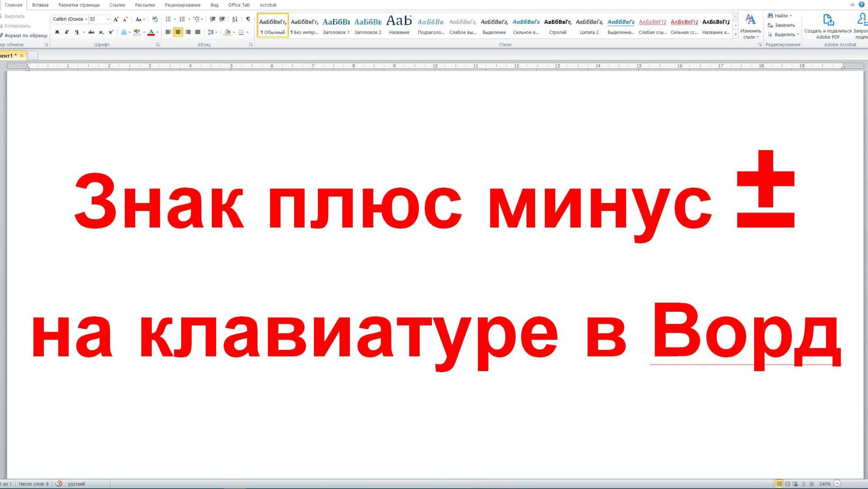The height and width of the screenshot is (489, 868).
Task: Toggle center alignment in Абзац group
Action: (x=178, y=32)
